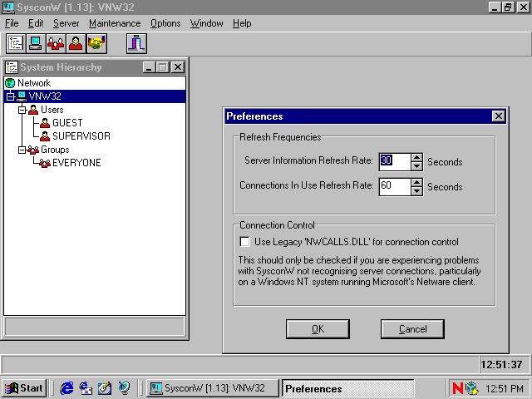
Task: Open the File menu
Action: pyautogui.click(x=12, y=23)
